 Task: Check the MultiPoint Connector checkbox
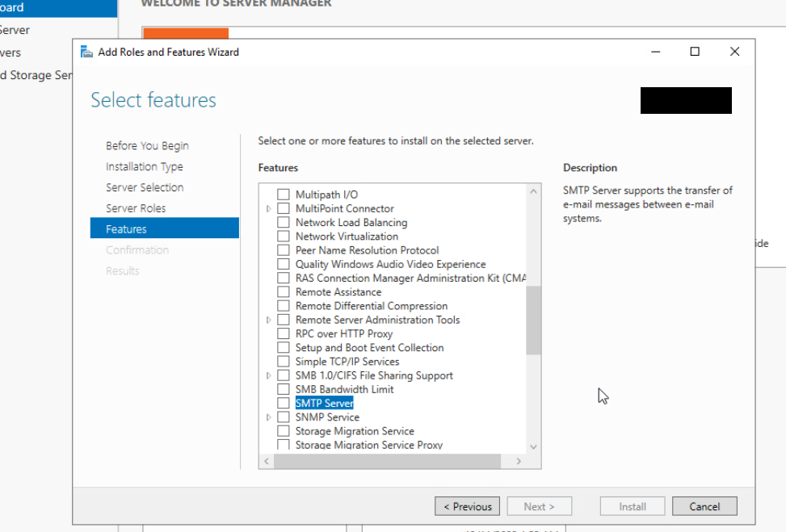284,208
